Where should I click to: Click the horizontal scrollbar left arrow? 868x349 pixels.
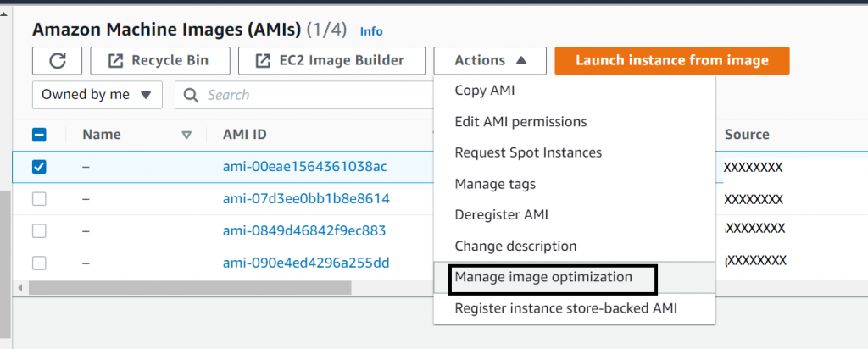pyautogui.click(x=21, y=288)
